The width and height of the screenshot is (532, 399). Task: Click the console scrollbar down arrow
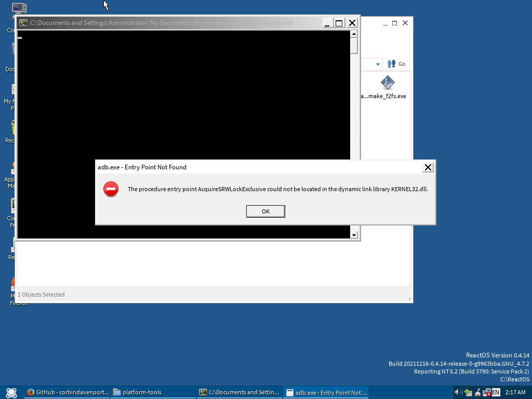[x=354, y=234]
